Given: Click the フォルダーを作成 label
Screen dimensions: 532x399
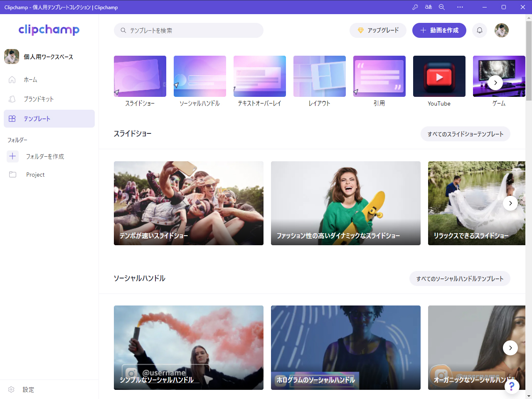Looking at the screenshot, I should tap(45, 156).
